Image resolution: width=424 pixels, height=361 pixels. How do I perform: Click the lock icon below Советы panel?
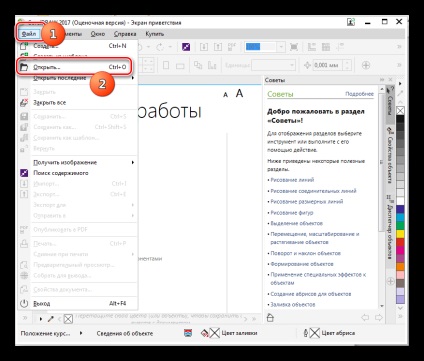[270, 318]
